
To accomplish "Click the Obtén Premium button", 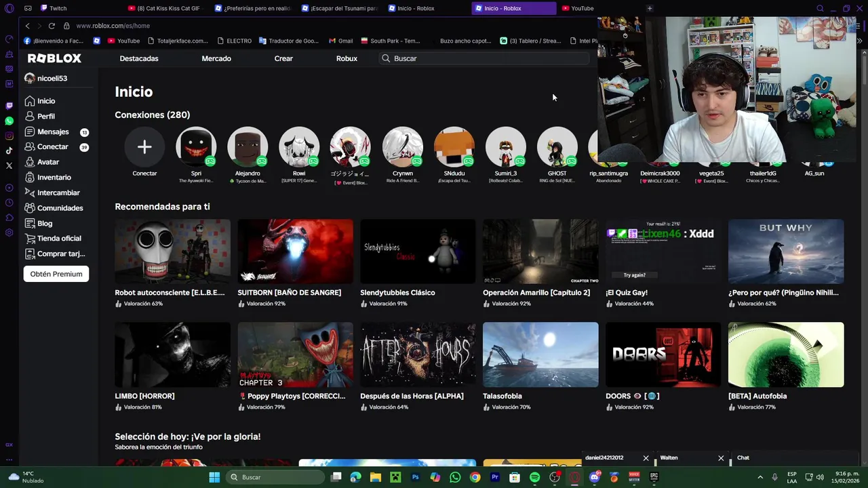I will coord(56,274).
